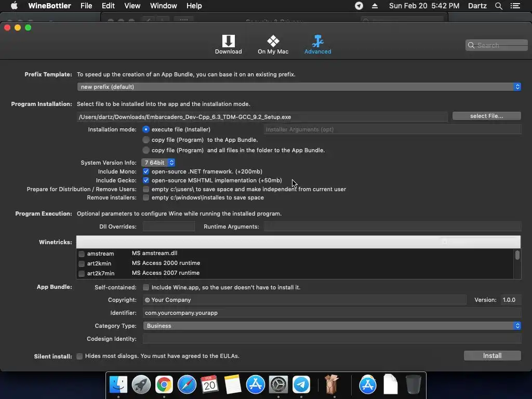
Task: Click the Identifier field
Action: (332, 313)
